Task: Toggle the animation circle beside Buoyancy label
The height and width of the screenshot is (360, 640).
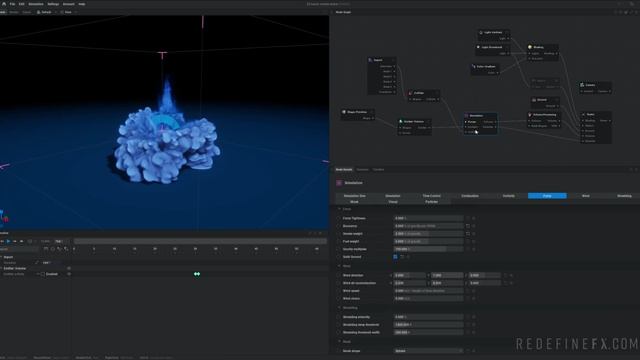Action: pos(339,226)
